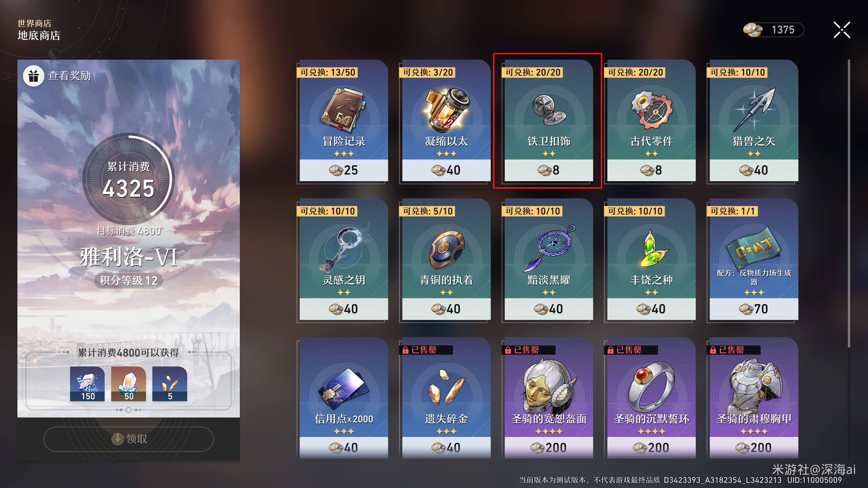Click the 150 reward thumbnail
This screenshot has width=868, height=488.
(x=87, y=384)
